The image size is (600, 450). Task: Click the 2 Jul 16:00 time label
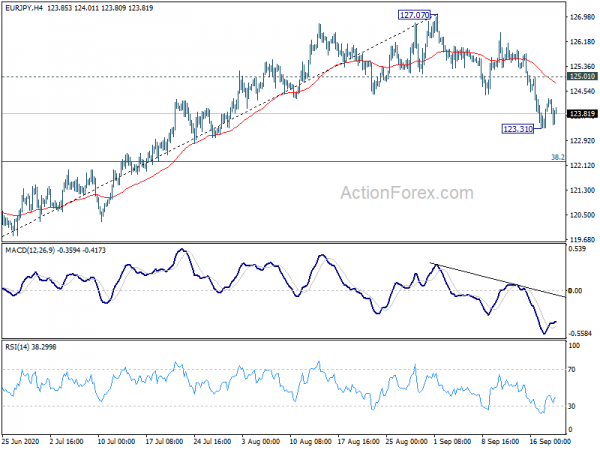(68, 442)
